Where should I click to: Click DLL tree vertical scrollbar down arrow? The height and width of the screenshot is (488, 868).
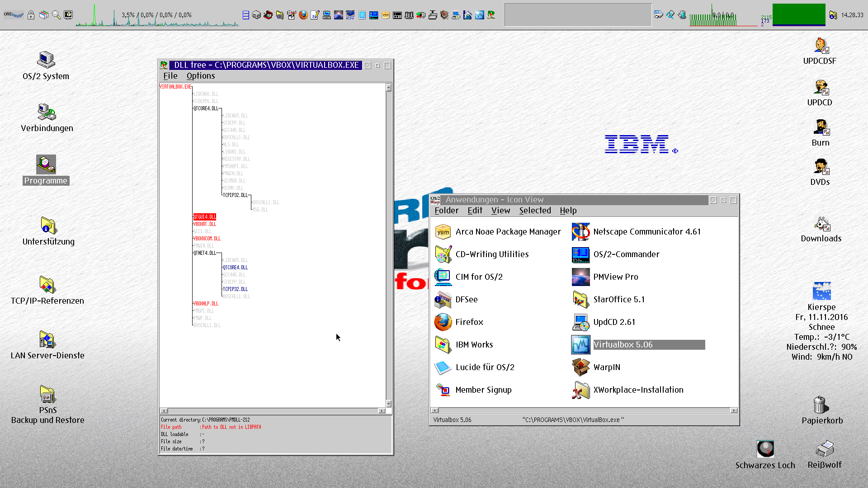(x=389, y=404)
